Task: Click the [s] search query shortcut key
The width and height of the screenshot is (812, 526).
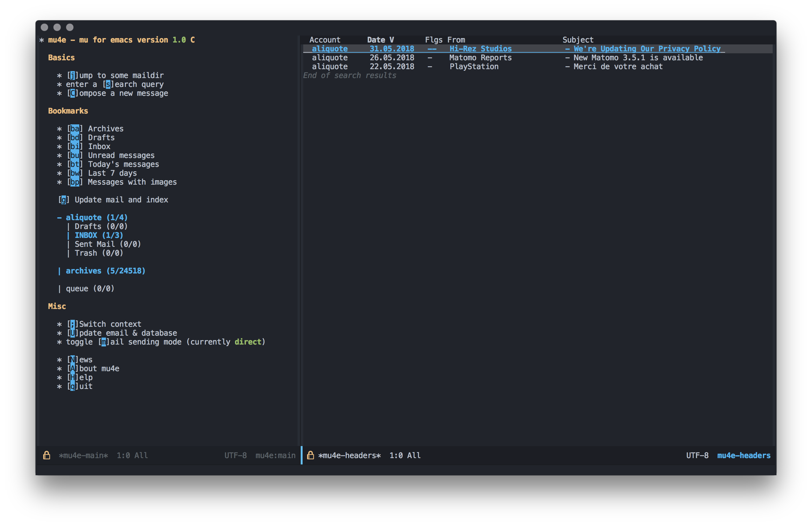Action: click(x=108, y=84)
